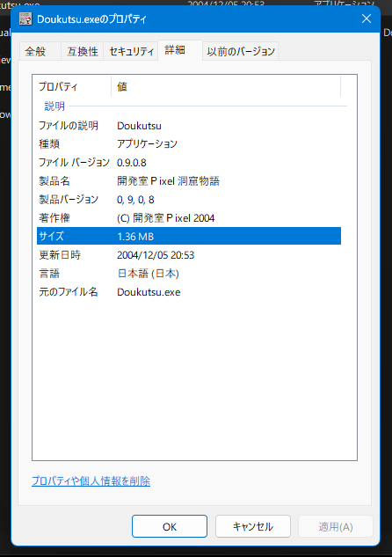Image resolution: width=392 pixels, height=557 pixels.
Task: Open the 互換性 tab
Action: click(83, 51)
